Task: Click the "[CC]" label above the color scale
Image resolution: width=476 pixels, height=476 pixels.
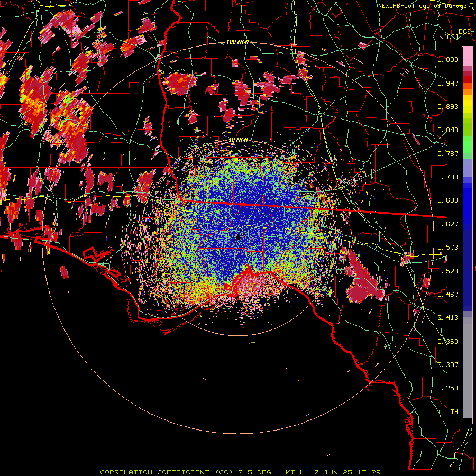Action: pos(451,36)
